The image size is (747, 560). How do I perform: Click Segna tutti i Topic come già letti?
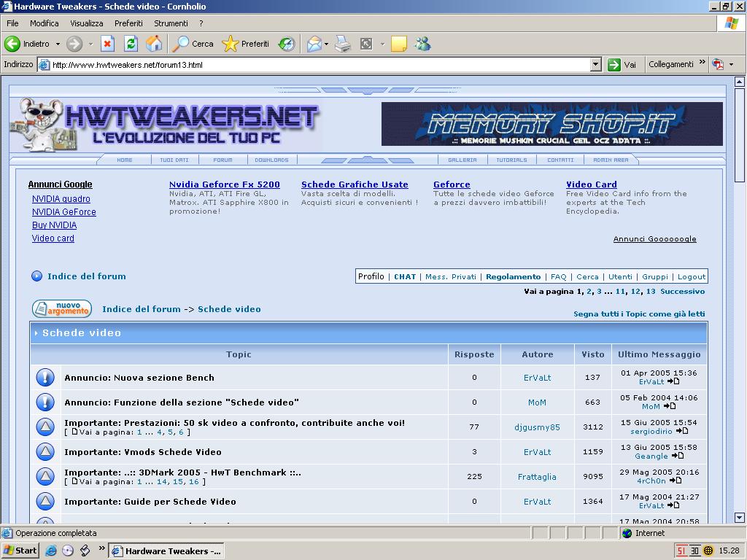(x=639, y=314)
